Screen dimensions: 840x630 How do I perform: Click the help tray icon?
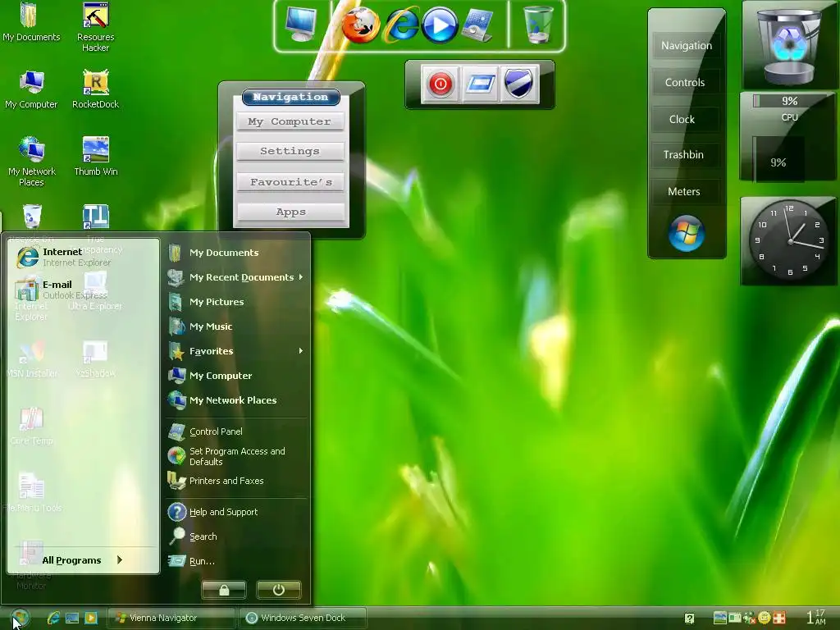coord(689,619)
